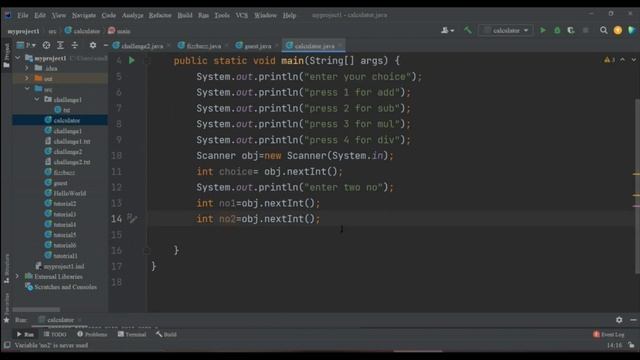640x360 pixels.
Task: Open the File menu
Action: pos(22,15)
